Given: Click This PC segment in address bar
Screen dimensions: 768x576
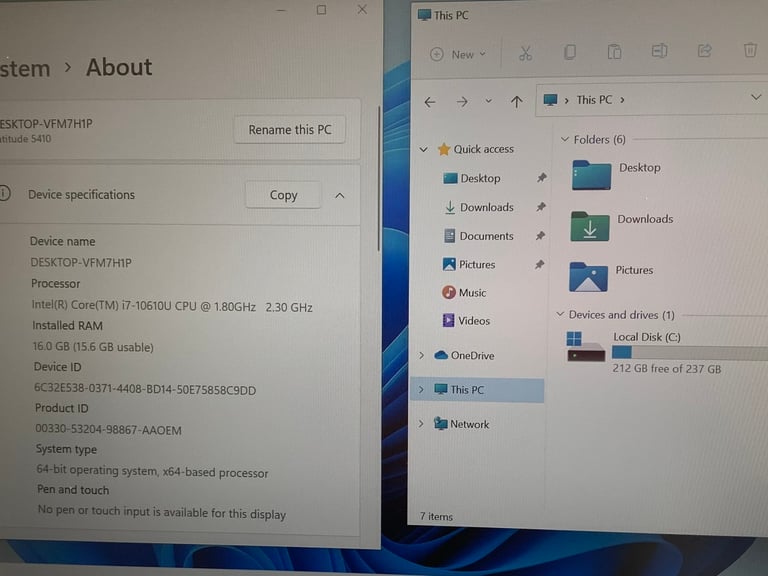Looking at the screenshot, I should click(594, 100).
